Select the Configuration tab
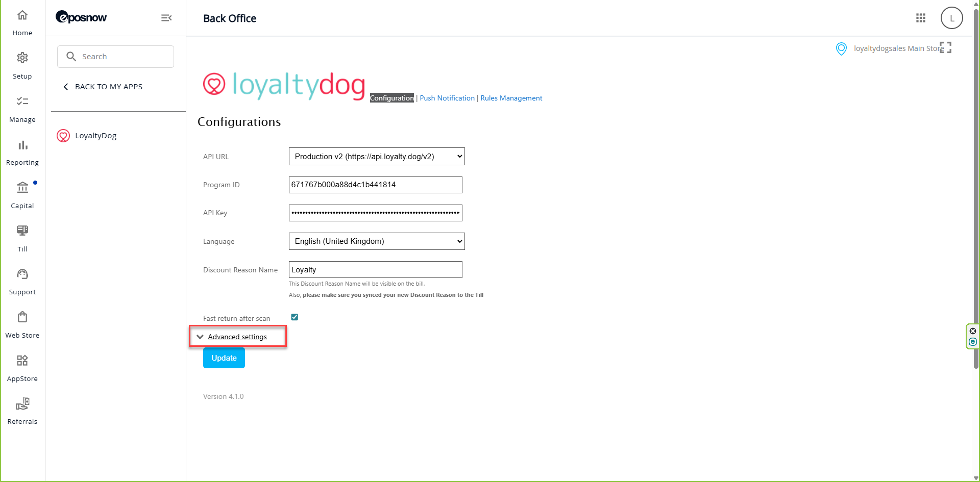980x482 pixels. 392,98
